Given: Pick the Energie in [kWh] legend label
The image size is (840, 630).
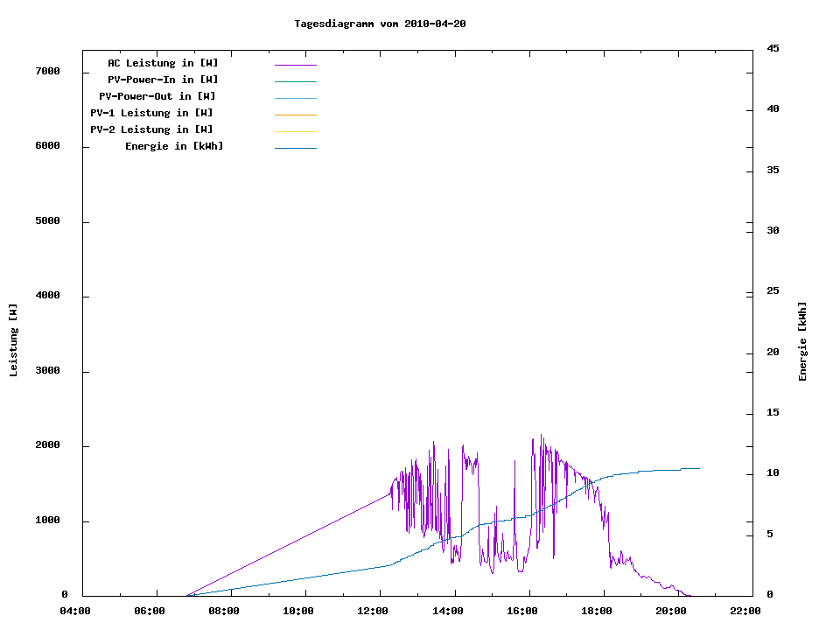Looking at the screenshot, I should (174, 146).
